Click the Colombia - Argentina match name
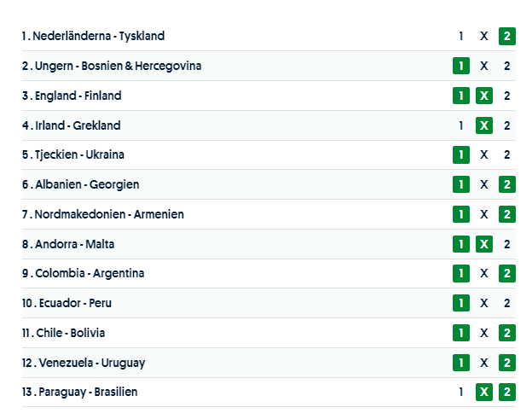532x419 pixels. point(90,273)
